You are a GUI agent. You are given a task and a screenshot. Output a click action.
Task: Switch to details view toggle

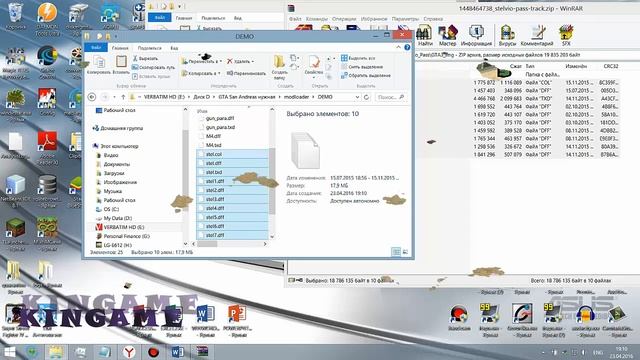point(396,252)
